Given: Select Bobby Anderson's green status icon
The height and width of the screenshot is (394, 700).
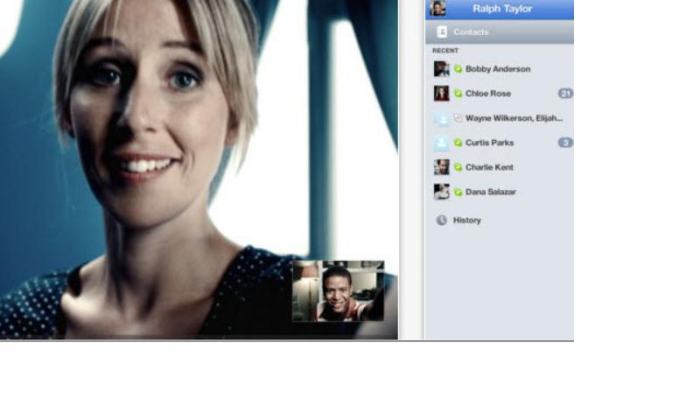Looking at the screenshot, I should click(458, 69).
